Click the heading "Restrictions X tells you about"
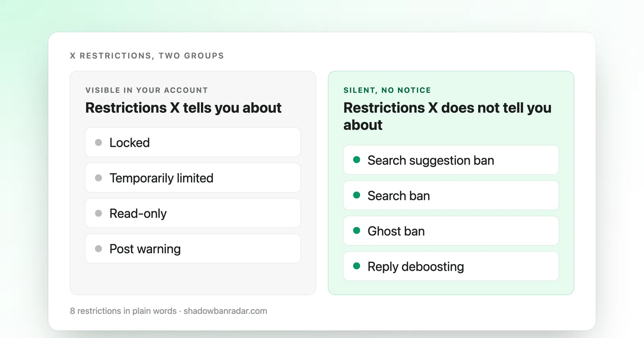Viewport: 644px width, 338px height. click(184, 108)
